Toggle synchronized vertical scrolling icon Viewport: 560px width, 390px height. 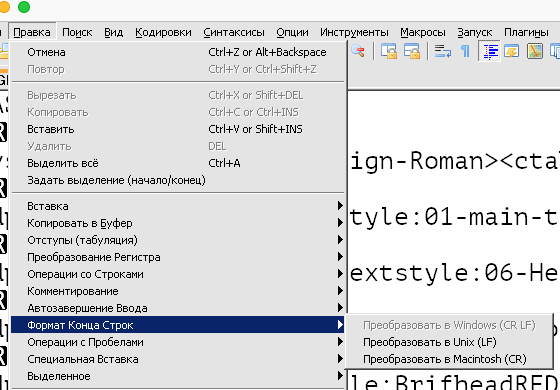coord(389,51)
